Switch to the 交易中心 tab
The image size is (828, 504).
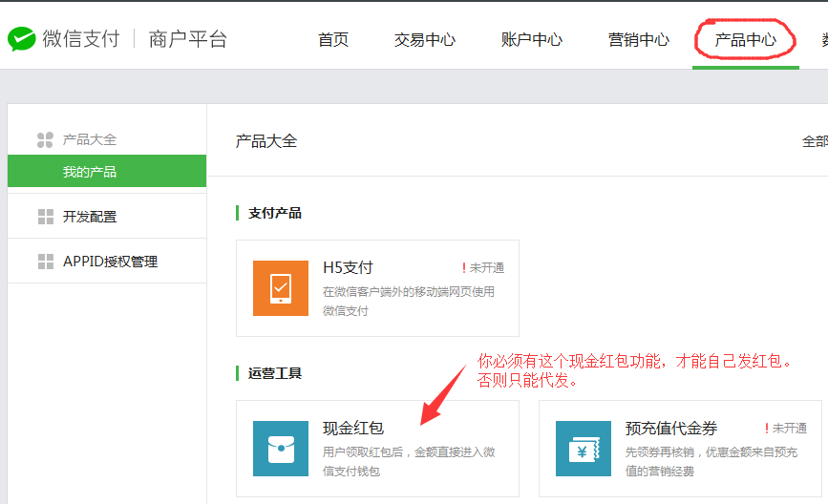click(x=425, y=40)
